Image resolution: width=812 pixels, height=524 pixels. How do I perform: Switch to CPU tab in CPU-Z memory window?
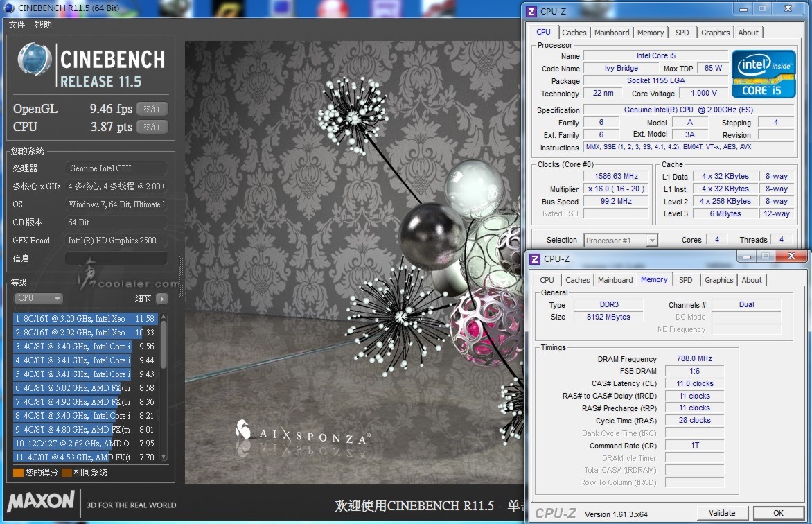click(x=547, y=280)
